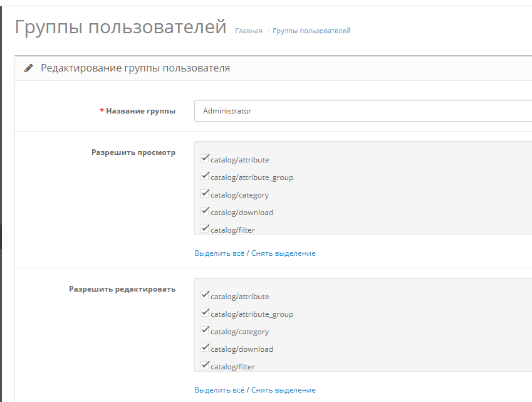Uncheck catalog/attribute under Разрешить просмотр
Screen dimensions: 532x402
205,159
